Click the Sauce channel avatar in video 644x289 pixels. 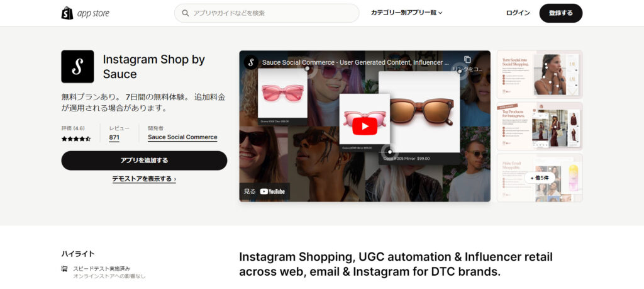coord(250,62)
